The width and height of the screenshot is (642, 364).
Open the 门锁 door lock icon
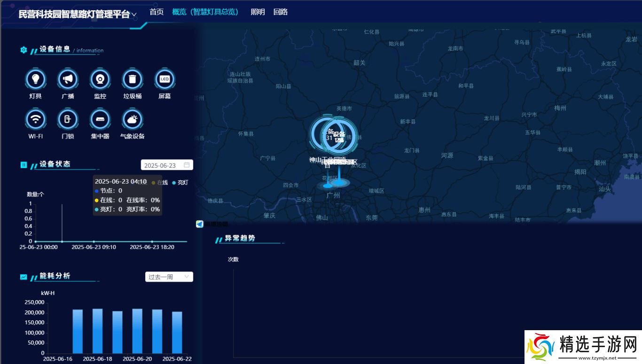click(68, 119)
